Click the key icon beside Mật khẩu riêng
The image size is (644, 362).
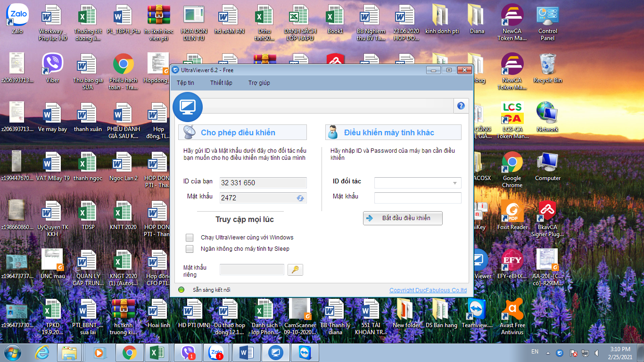click(x=295, y=270)
